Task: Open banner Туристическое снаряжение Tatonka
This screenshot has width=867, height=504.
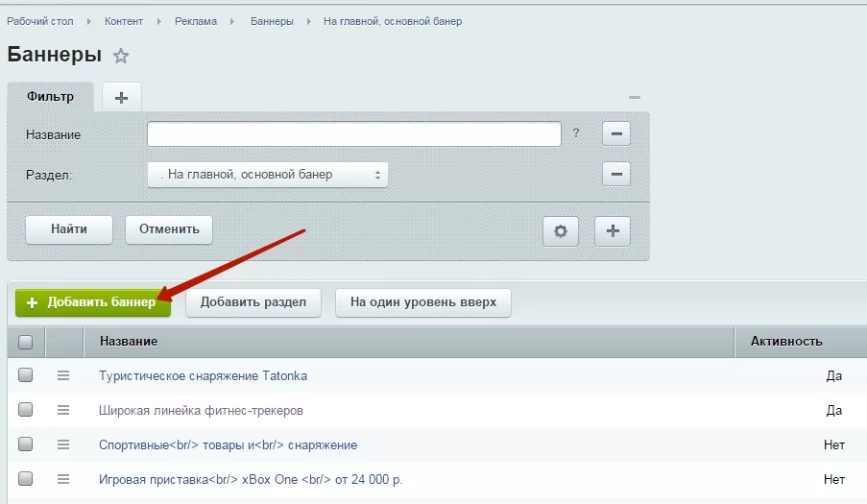Action: (x=203, y=375)
